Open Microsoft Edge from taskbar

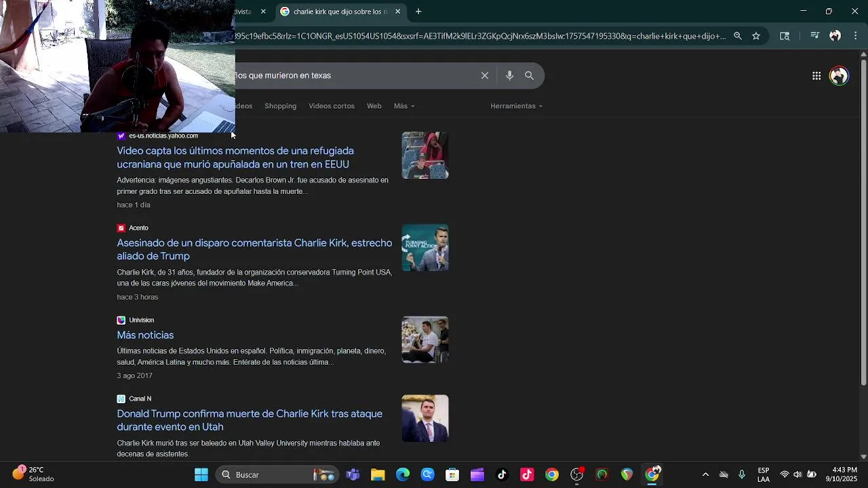tap(403, 474)
